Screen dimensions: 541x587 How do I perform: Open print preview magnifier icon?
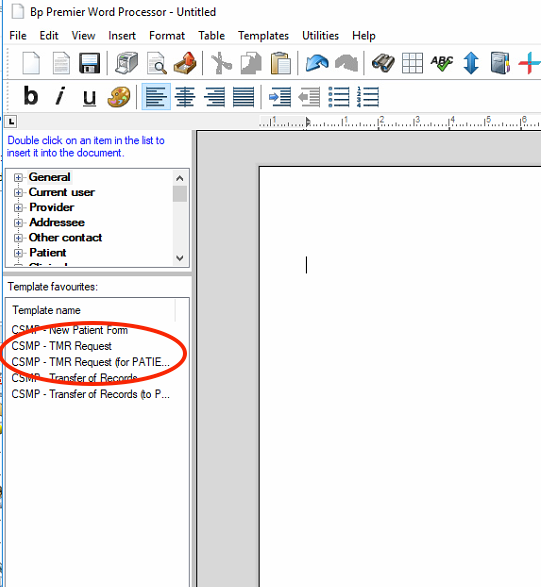[156, 63]
